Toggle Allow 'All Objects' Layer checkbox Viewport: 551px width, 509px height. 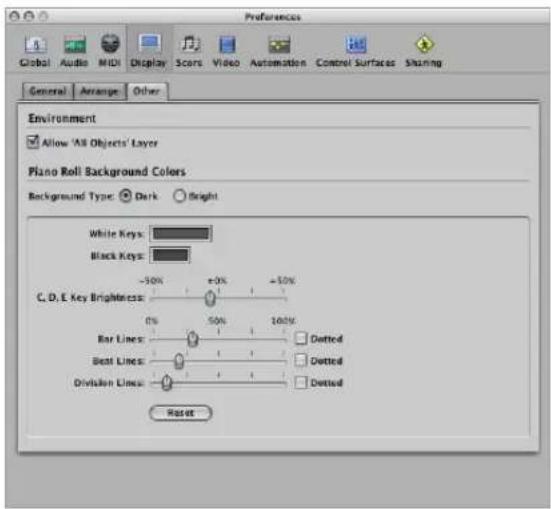tap(33, 142)
